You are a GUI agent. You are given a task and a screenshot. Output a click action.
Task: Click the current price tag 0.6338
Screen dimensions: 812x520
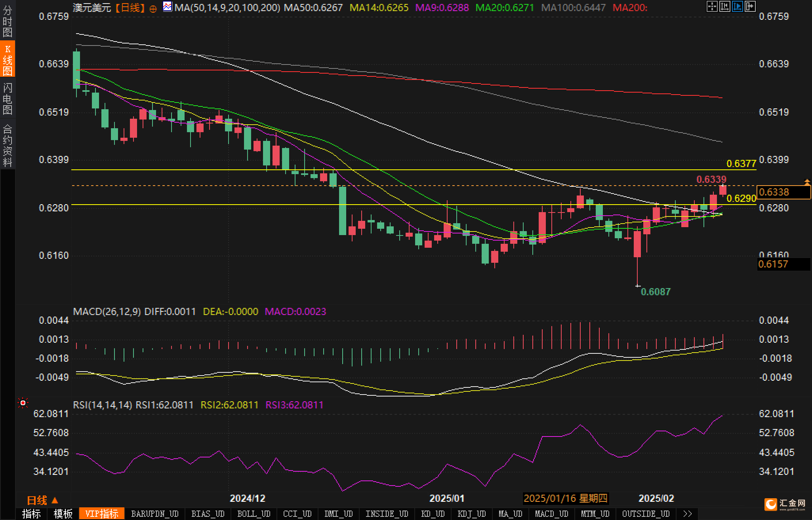coord(783,192)
